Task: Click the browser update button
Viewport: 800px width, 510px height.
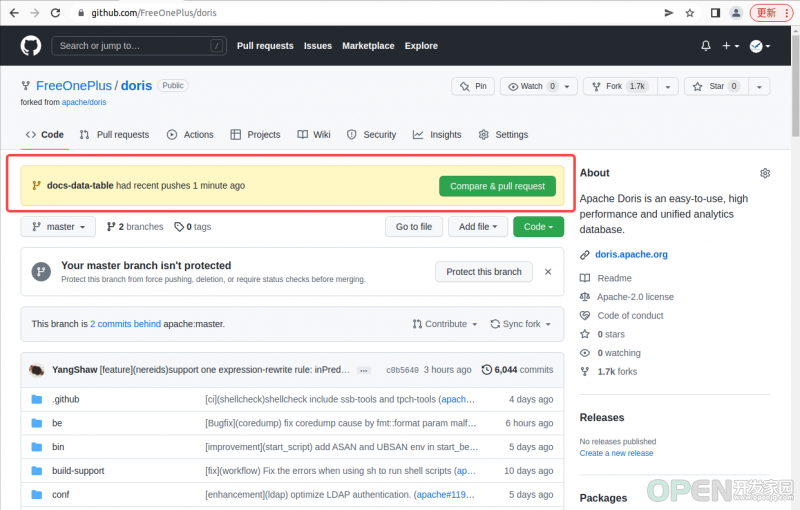Action: coord(771,13)
